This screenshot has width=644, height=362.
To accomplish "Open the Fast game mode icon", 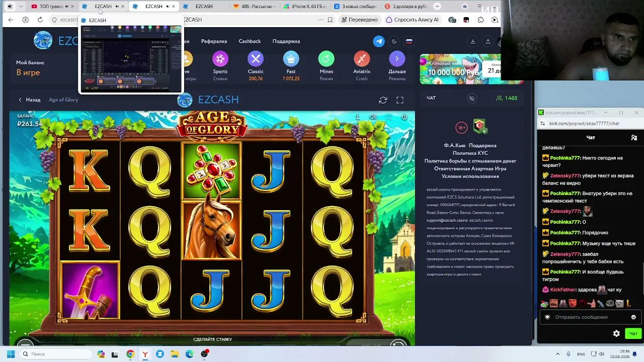I will click(x=291, y=59).
